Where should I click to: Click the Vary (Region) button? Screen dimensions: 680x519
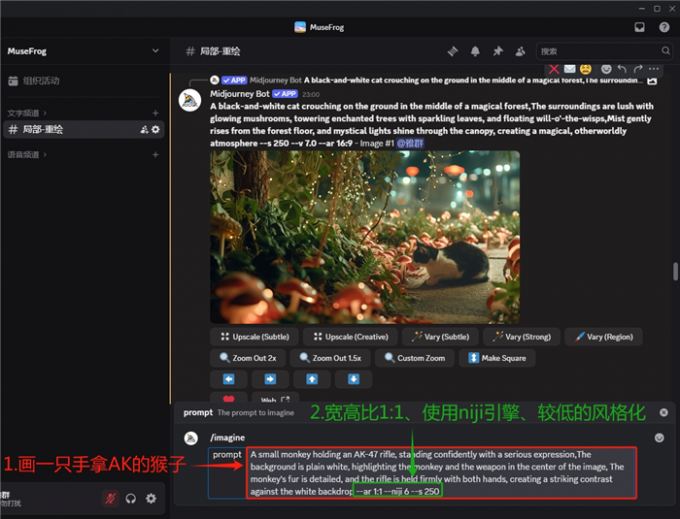click(604, 336)
